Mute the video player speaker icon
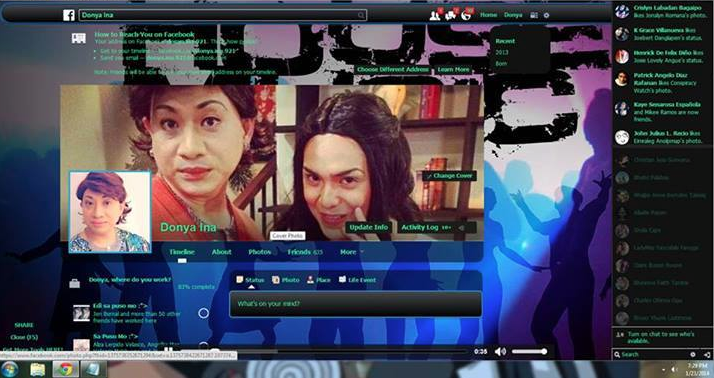714x378 pixels. pos(500,351)
